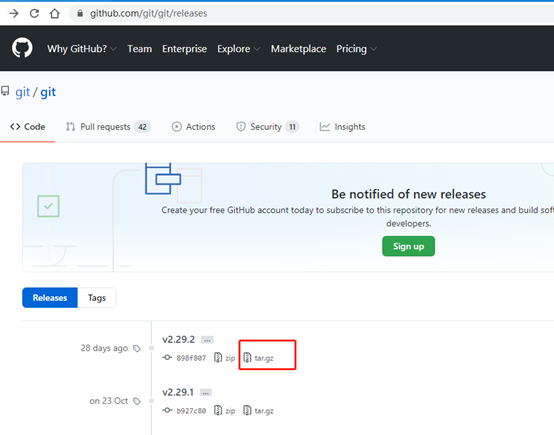Viewport: 554px width, 435px height.
Task: Expand the Why GitHub? menu
Action: [82, 49]
